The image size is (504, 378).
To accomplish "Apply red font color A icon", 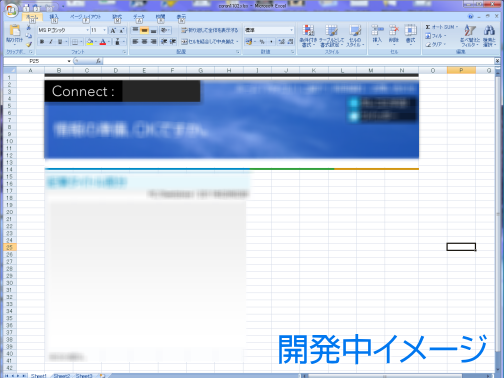I will (x=103, y=42).
